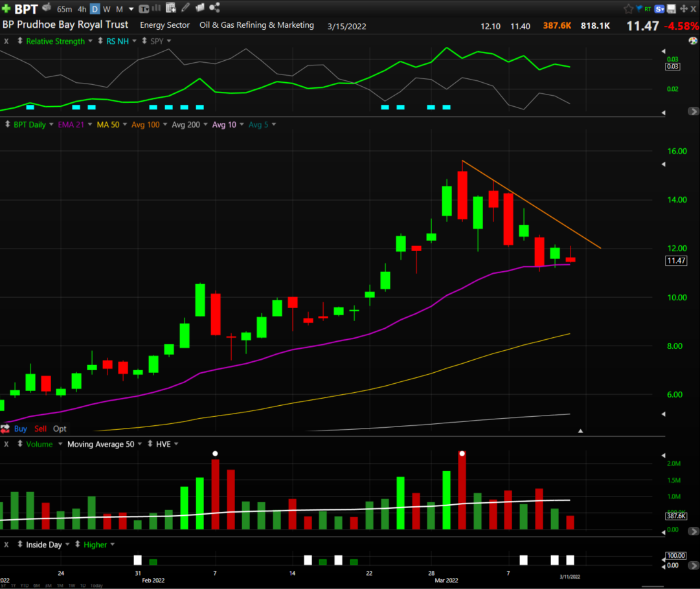
Task: Open the Avg 10 dropdown arrow
Action: point(242,124)
